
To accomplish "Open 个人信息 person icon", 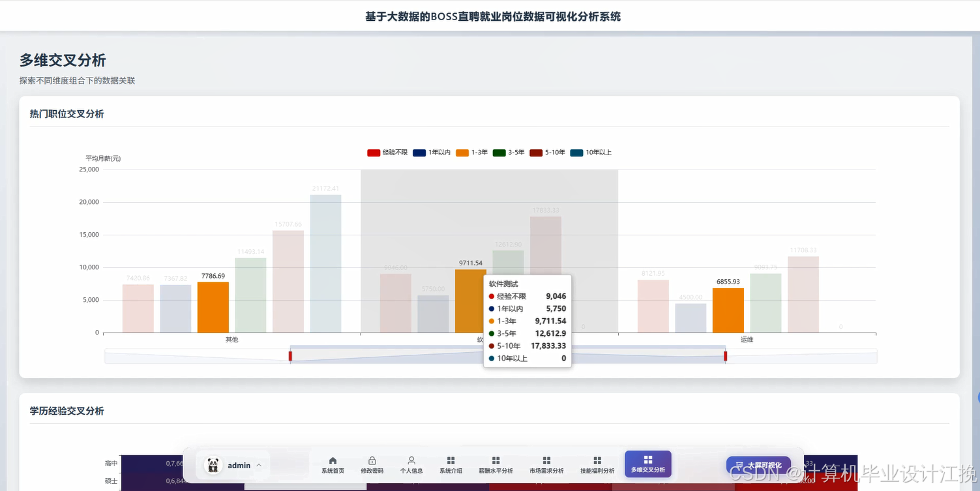I will 411,460.
